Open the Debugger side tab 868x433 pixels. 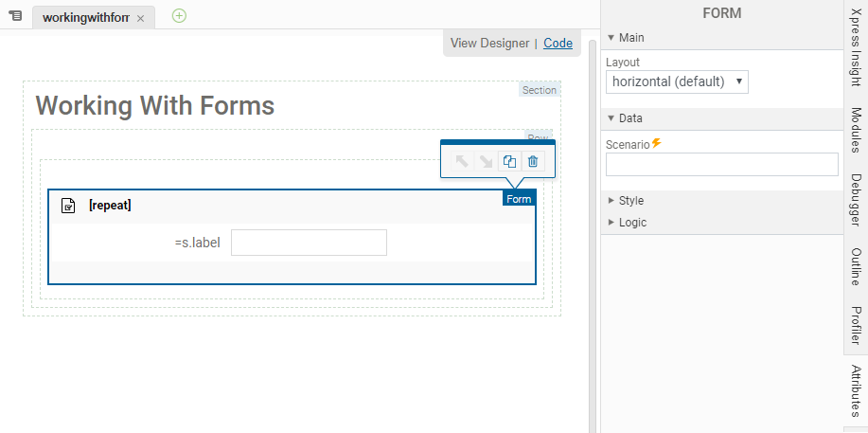[856, 205]
